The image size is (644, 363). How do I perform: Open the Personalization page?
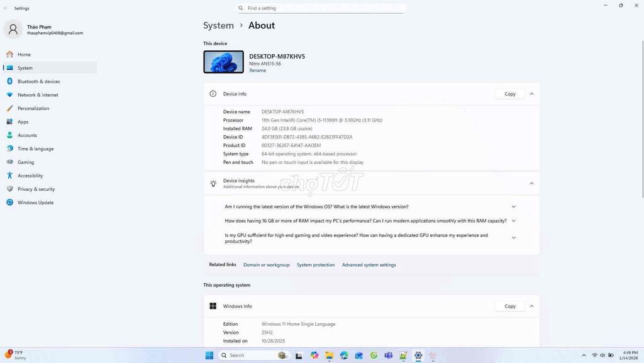[33, 108]
